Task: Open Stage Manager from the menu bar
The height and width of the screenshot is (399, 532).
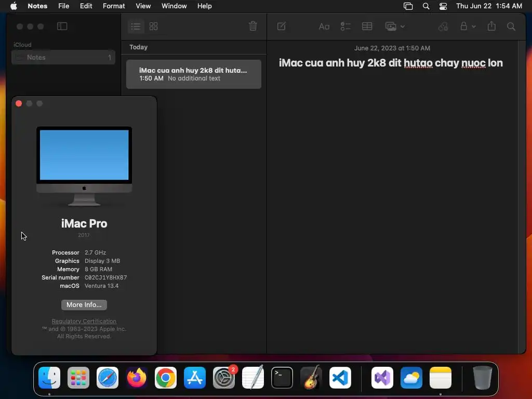Action: pos(408,6)
